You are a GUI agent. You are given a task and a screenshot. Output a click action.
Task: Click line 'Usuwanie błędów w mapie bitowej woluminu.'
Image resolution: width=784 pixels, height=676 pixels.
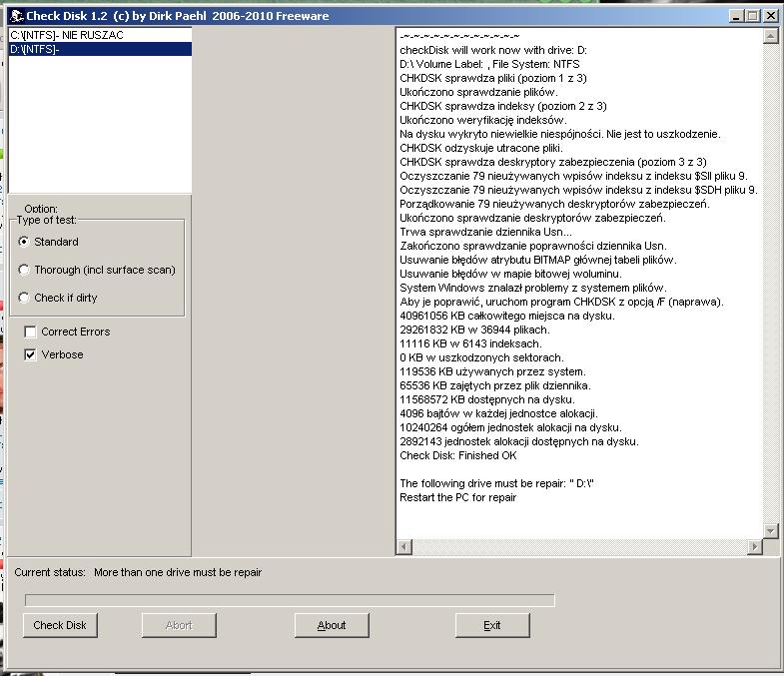click(511, 275)
